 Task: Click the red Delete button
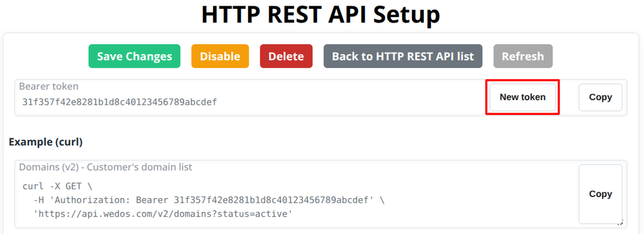(286, 56)
